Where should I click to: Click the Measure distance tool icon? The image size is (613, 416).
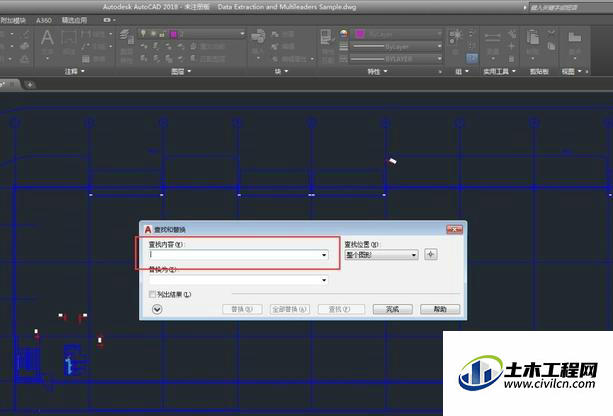click(493, 38)
